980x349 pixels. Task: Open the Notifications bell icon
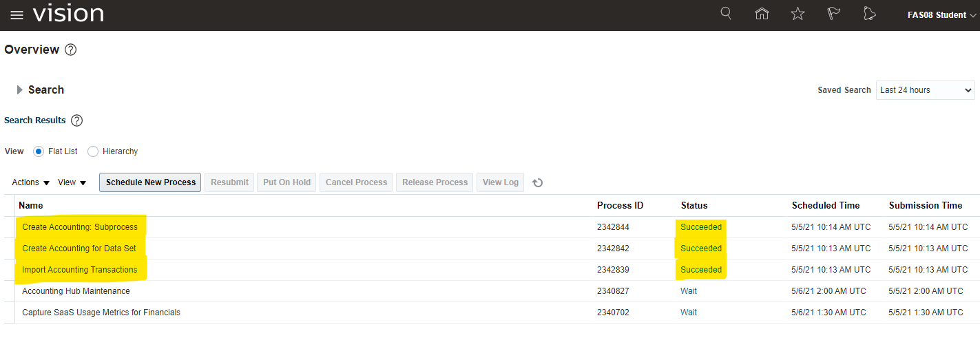[869, 14]
